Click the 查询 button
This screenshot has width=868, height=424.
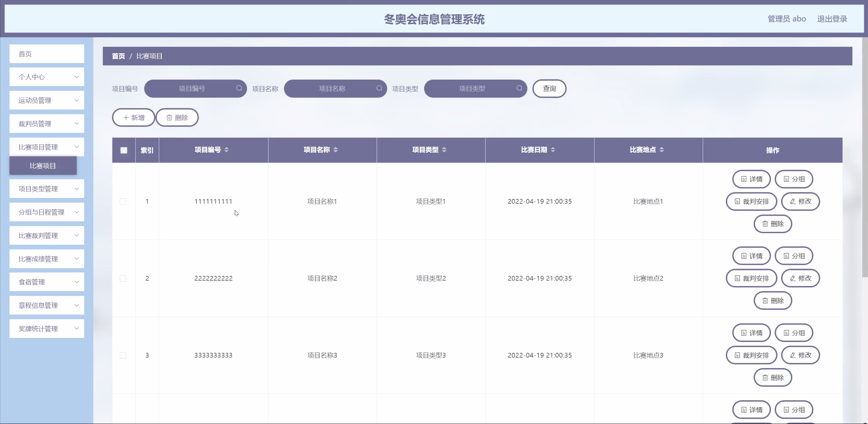(549, 88)
